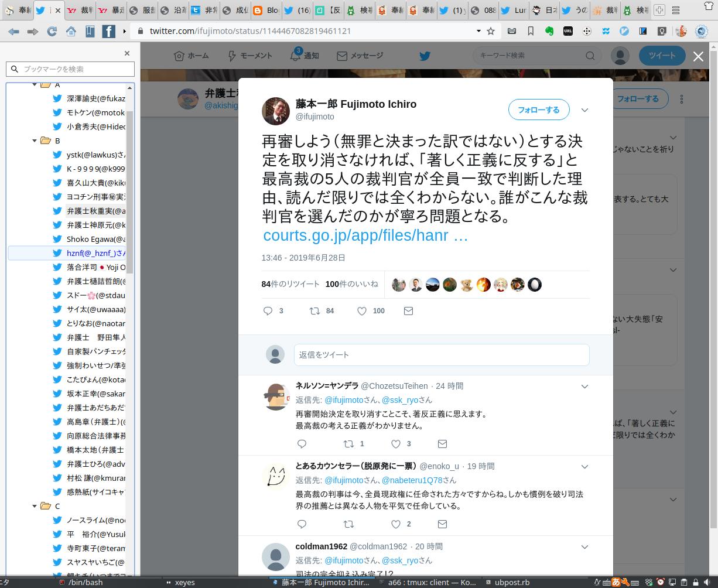Click the 84件のリツイート count link
Screen dimensions: 718x588
(290, 284)
